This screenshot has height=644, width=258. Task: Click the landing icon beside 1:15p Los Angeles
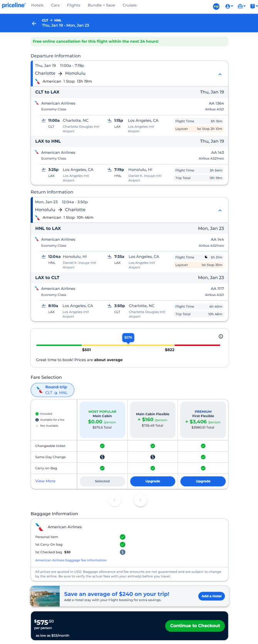coord(109,120)
